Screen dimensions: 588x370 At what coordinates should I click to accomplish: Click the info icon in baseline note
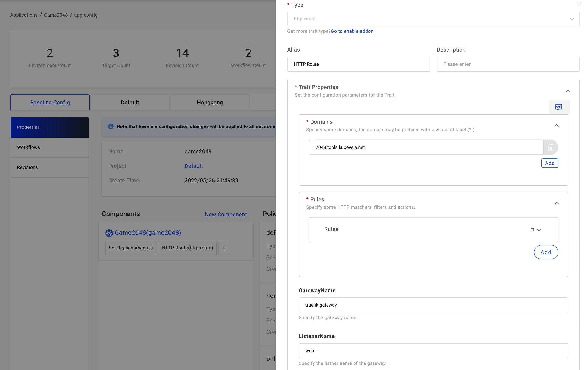(111, 126)
